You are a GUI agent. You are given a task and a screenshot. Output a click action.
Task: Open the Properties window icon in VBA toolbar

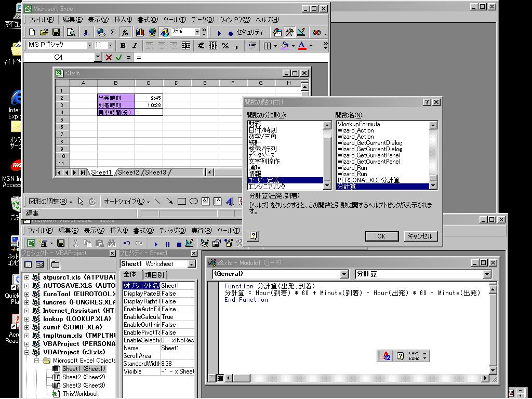click(x=217, y=243)
